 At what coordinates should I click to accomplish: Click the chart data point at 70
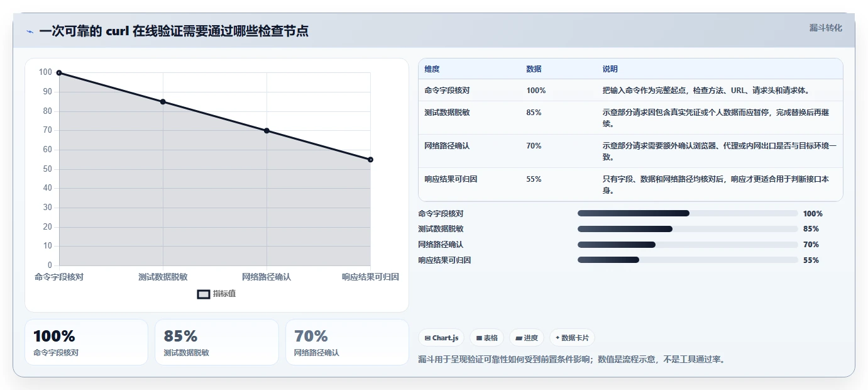[266, 131]
